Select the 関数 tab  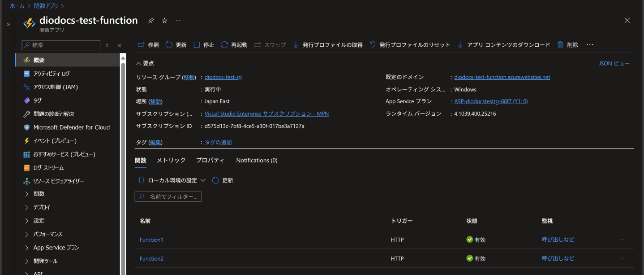point(141,160)
